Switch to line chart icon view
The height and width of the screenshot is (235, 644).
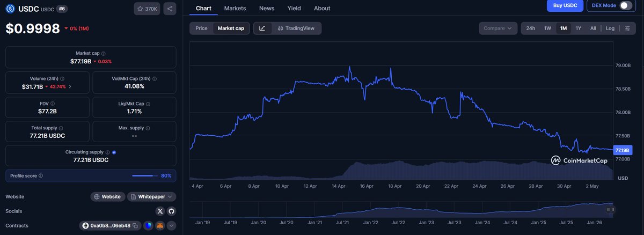pyautogui.click(x=262, y=28)
